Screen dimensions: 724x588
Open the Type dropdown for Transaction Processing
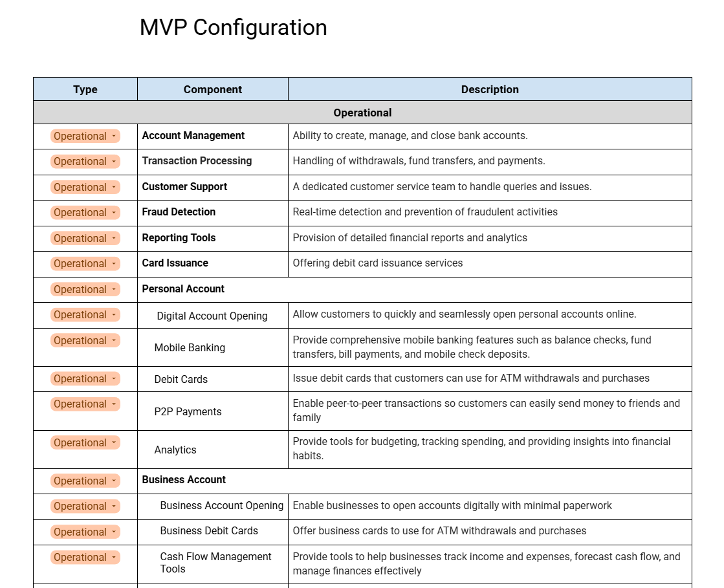pos(85,162)
